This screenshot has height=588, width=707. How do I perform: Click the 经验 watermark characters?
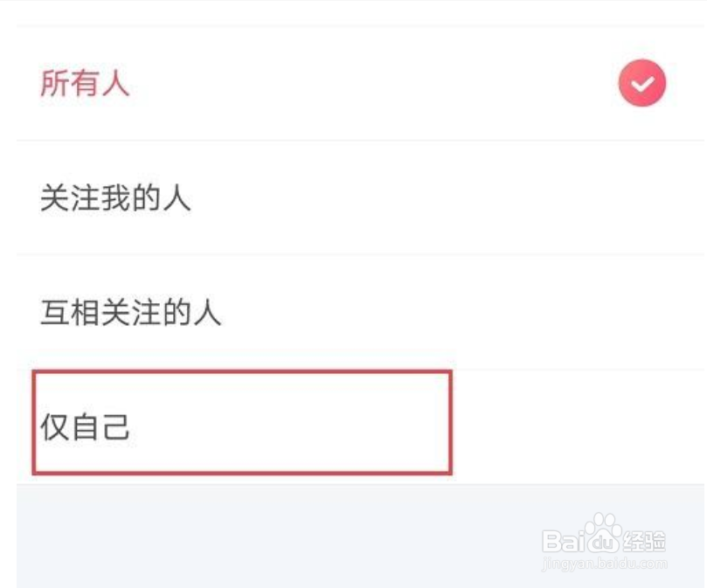click(644, 542)
